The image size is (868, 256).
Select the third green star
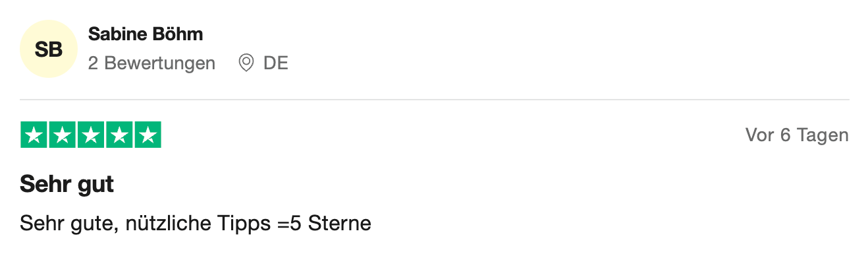point(91,135)
